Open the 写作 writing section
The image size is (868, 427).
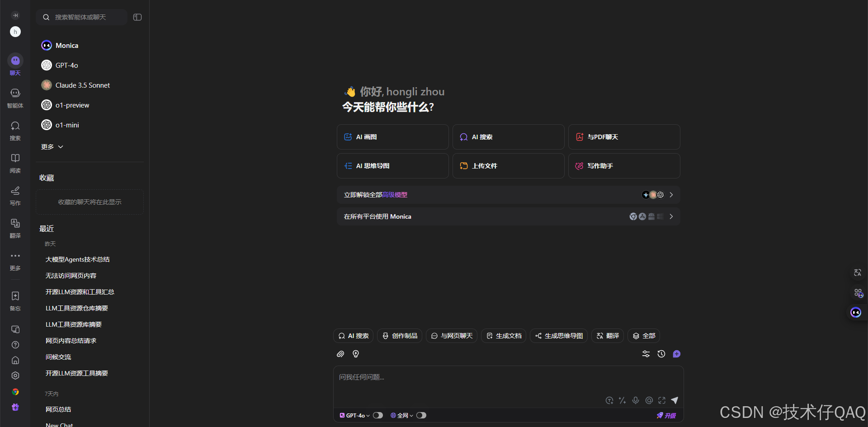pos(15,196)
